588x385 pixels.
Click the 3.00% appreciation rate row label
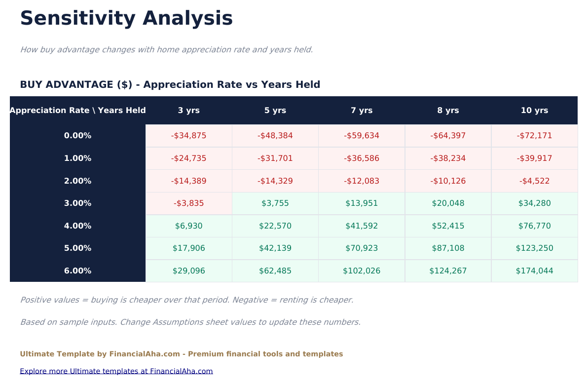pyautogui.click(x=77, y=203)
